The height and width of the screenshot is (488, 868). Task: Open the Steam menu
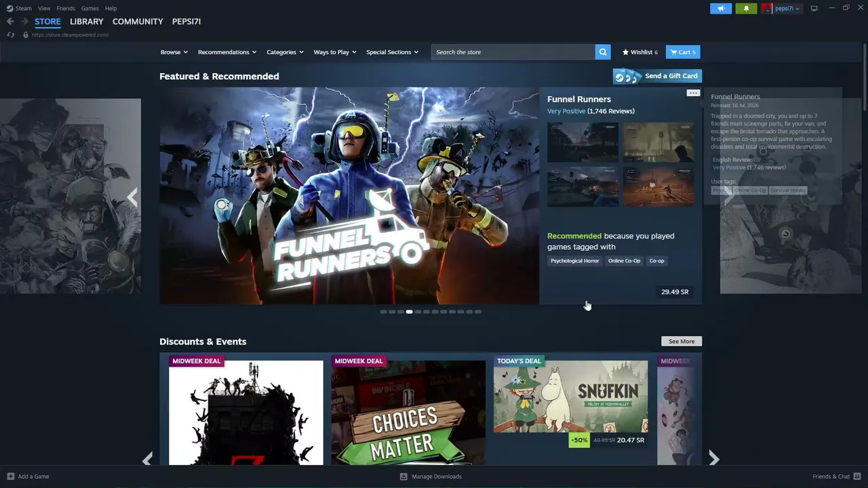[x=24, y=8]
